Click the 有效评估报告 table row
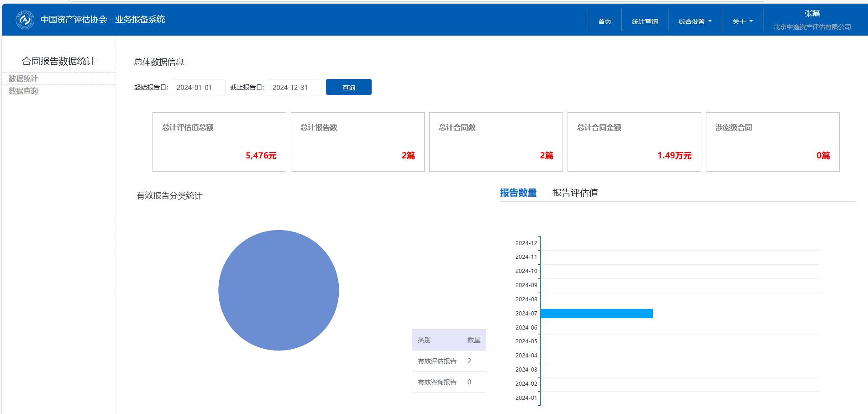Viewport: 868px width, 414px height. click(449, 361)
